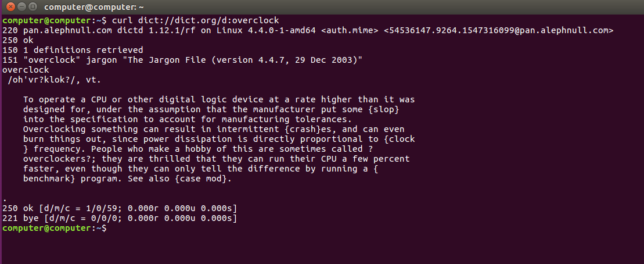The image size is (644, 264).
Task: Click the '150 1 definitions retrieved' line
Action: click(73, 50)
